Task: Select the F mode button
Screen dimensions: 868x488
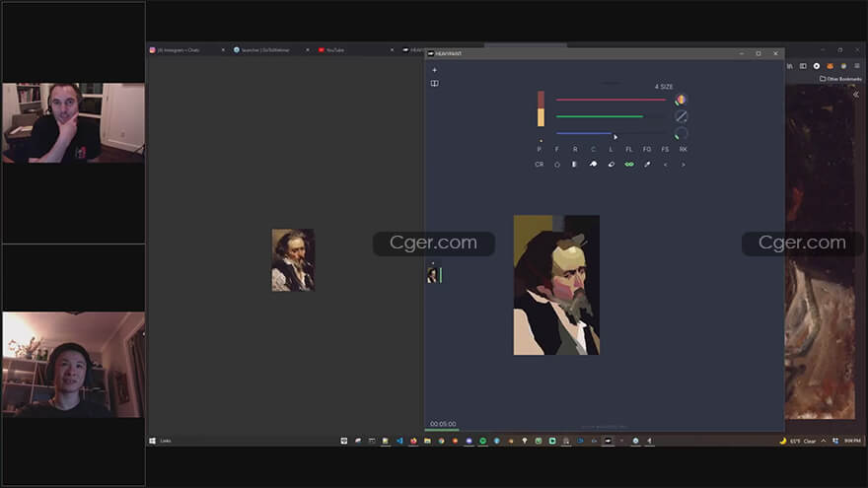Action: (x=557, y=150)
